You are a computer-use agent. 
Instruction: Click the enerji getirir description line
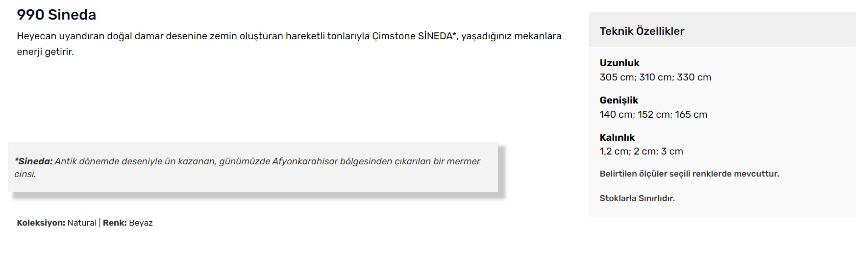tap(45, 52)
